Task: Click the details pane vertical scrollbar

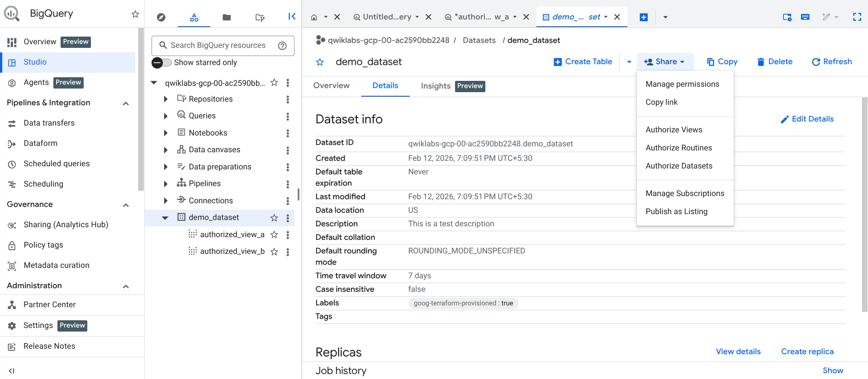Action: [864, 203]
